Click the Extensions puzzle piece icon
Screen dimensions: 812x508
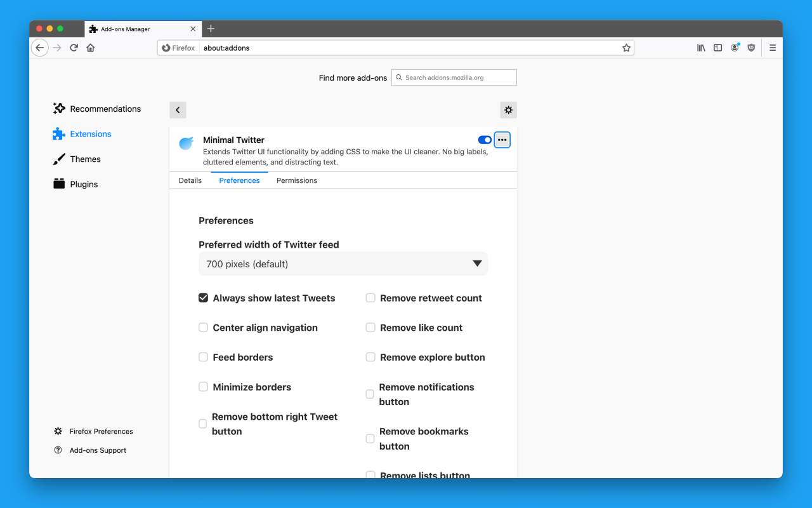(x=59, y=134)
